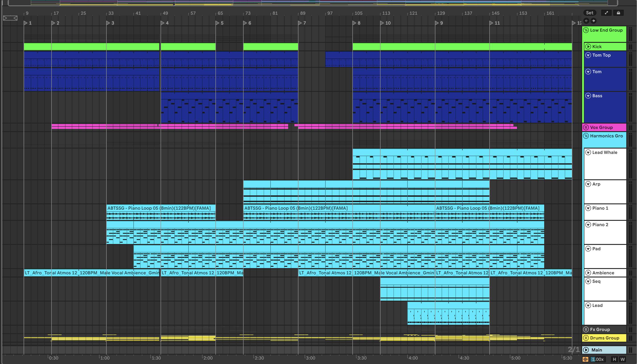Click the orange waveform icon

point(585,359)
